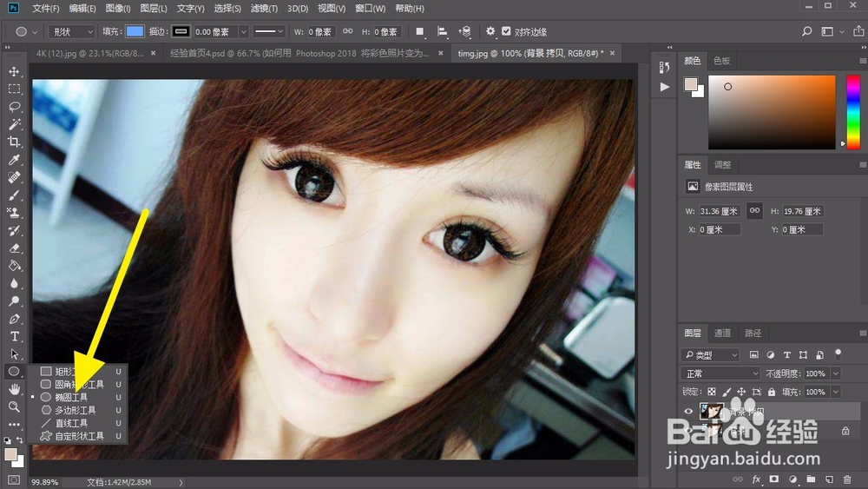The height and width of the screenshot is (489, 868).
Task: Select the Magic Wand tool
Action: tap(15, 124)
